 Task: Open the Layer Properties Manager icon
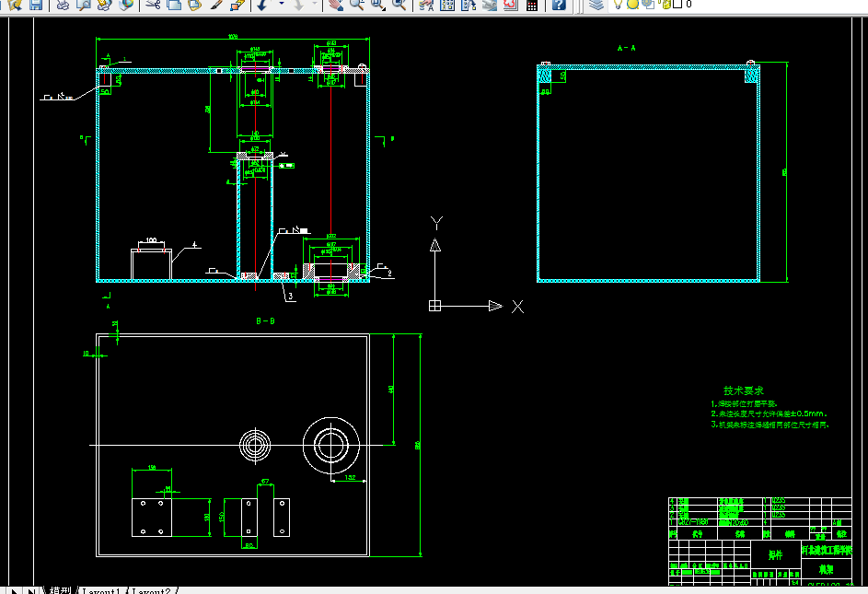click(596, 5)
